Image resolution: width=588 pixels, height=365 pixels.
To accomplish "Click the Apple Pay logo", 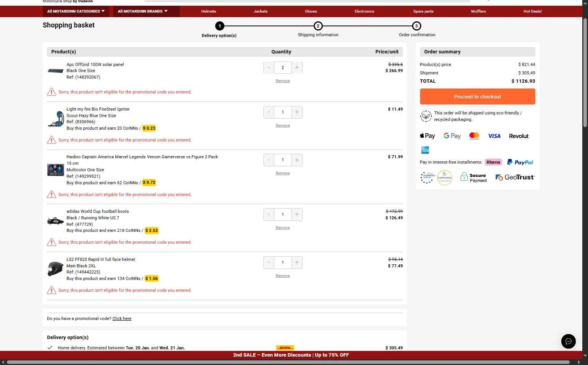I will pos(427,136).
